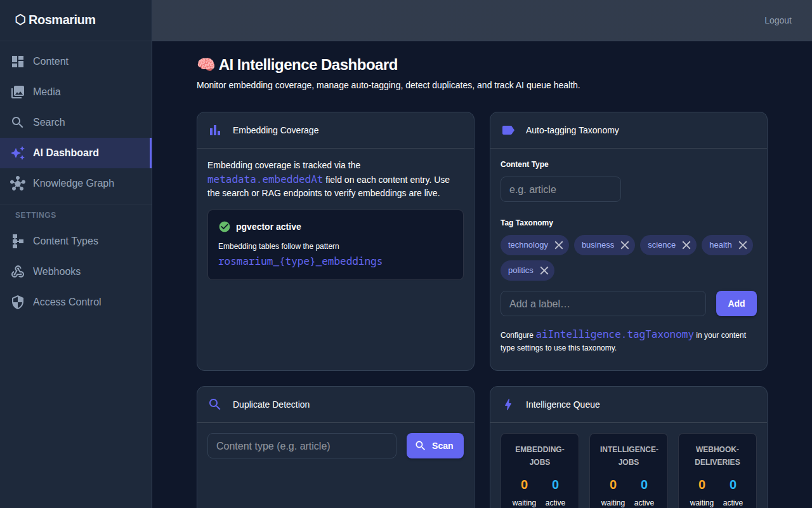The width and height of the screenshot is (812, 508).
Task: Click the Embedding Coverage card title
Action: point(276,130)
